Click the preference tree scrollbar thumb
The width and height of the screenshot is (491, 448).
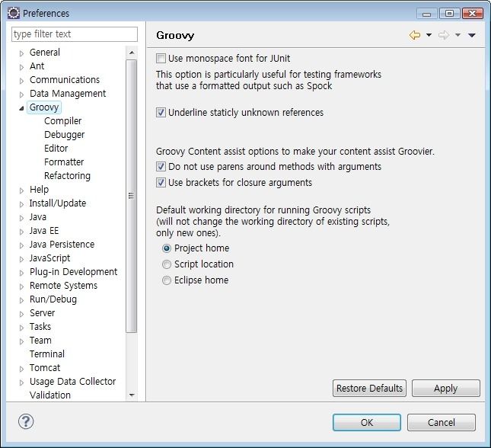(132, 196)
